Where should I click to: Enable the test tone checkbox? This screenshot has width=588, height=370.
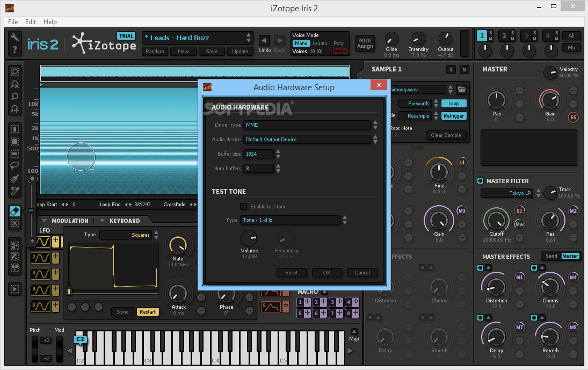pos(243,207)
